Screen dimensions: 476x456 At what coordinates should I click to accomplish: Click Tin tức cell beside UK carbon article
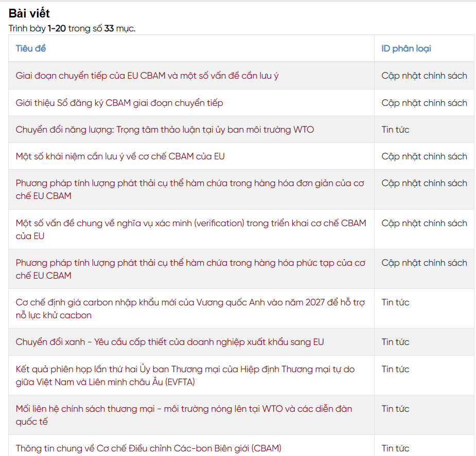395,302
